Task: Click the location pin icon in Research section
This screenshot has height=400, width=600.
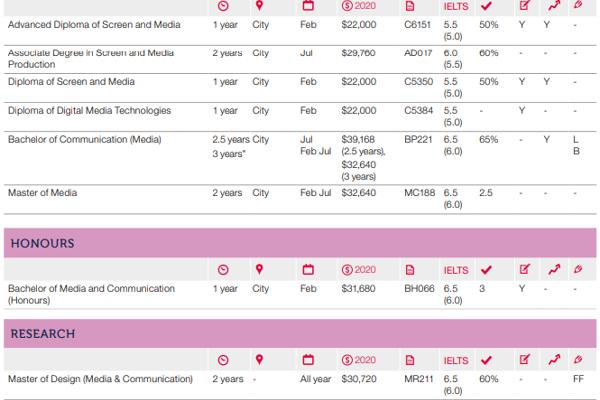Action: [259, 359]
